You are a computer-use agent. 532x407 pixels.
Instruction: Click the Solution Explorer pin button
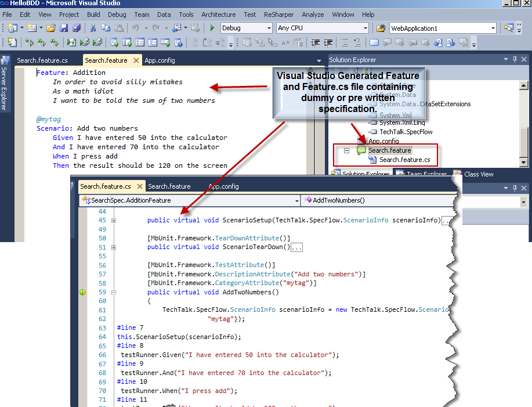tap(515, 59)
